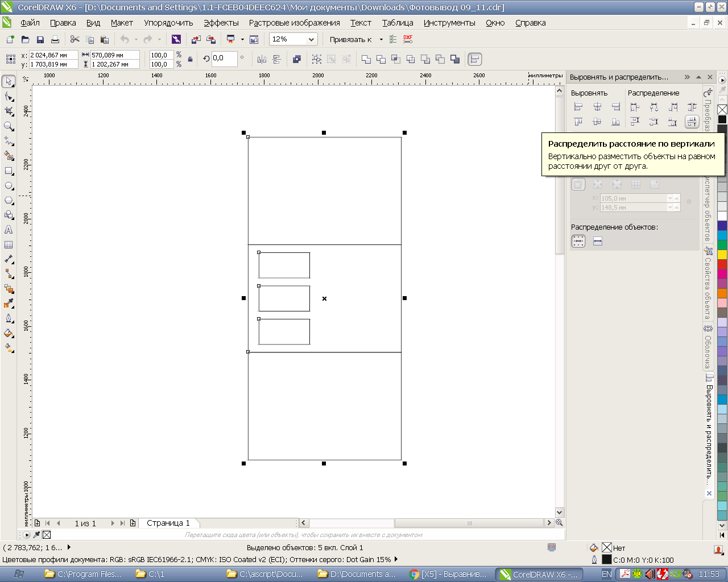
Task: Add a page button at navigator start
Action: (38, 523)
